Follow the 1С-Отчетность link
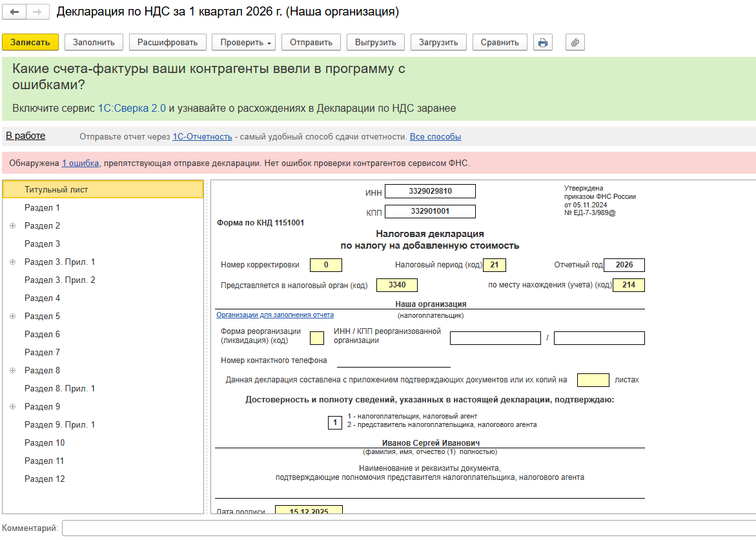The height and width of the screenshot is (540, 756). click(x=203, y=136)
